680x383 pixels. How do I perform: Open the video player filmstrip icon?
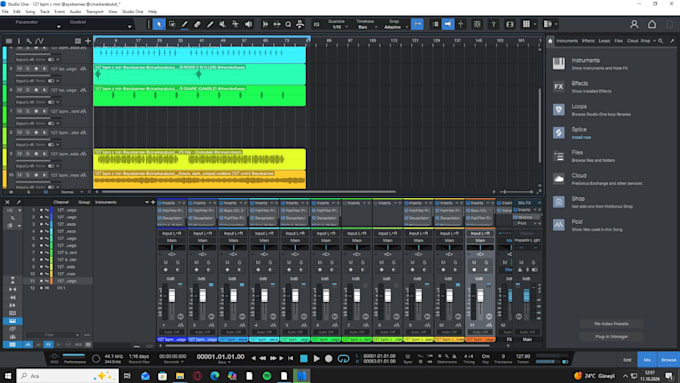(x=510, y=24)
